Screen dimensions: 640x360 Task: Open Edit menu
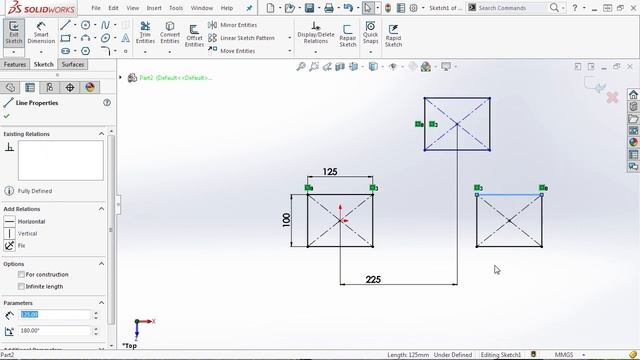pyautogui.click(x=113, y=8)
